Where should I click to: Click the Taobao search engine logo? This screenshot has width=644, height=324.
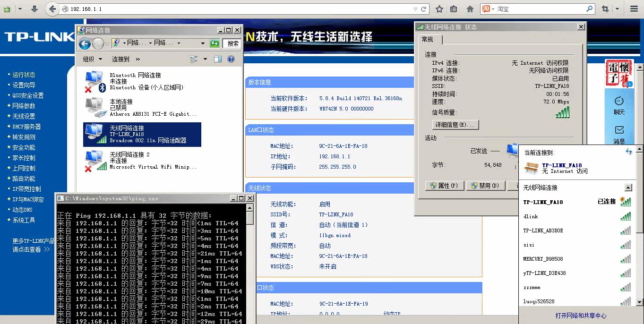tap(485, 9)
